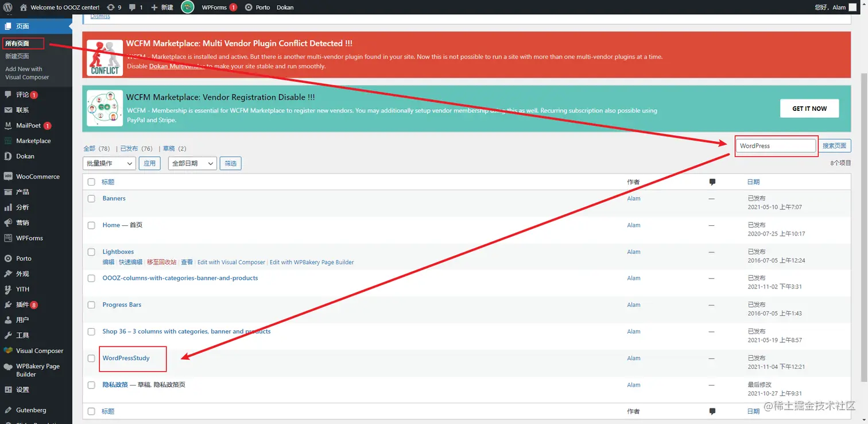Sort by the comments column icon in header
This screenshot has width=868, height=424.
pyautogui.click(x=712, y=182)
